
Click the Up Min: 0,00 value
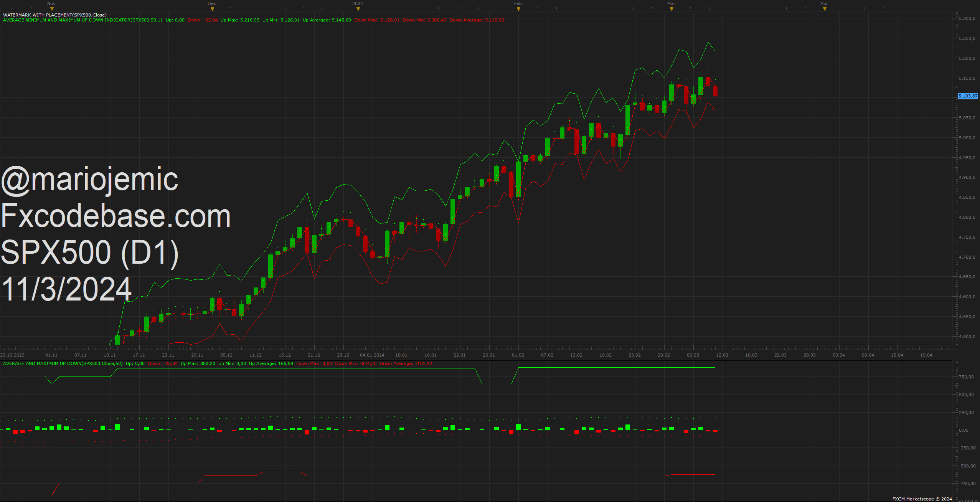click(232, 363)
